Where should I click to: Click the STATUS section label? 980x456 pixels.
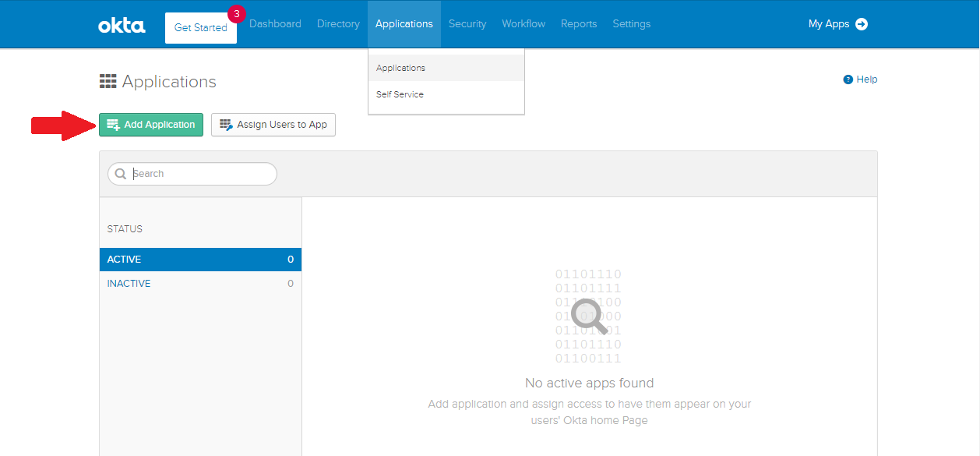coord(125,229)
